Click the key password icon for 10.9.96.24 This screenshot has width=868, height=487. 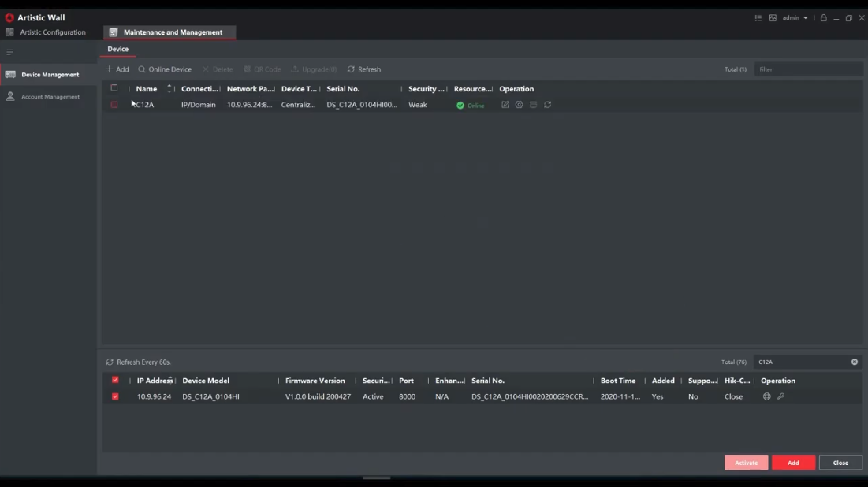pos(780,396)
